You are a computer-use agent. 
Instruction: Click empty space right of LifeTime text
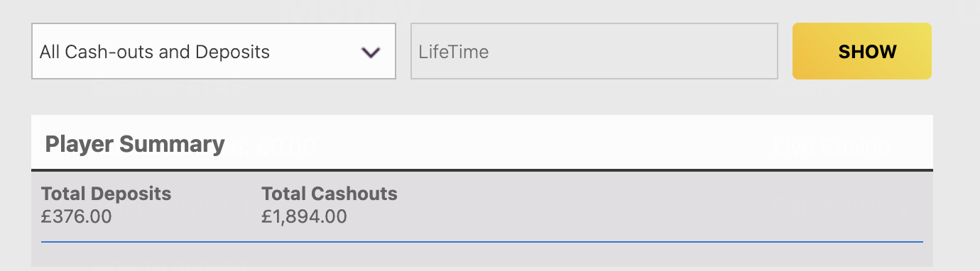pos(632,52)
